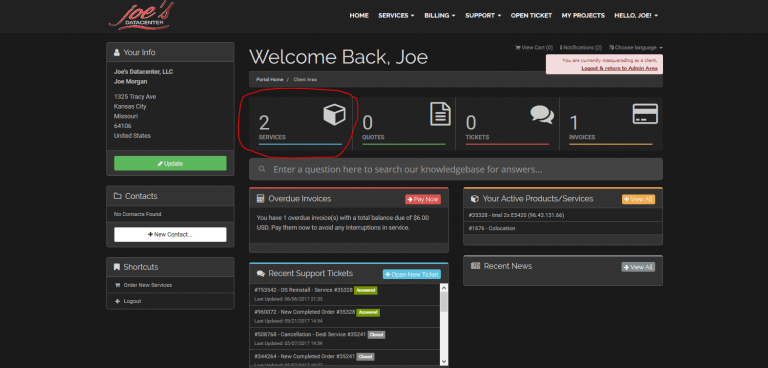
Task: Click the "Joe Morgan" name text
Action: tap(130, 81)
